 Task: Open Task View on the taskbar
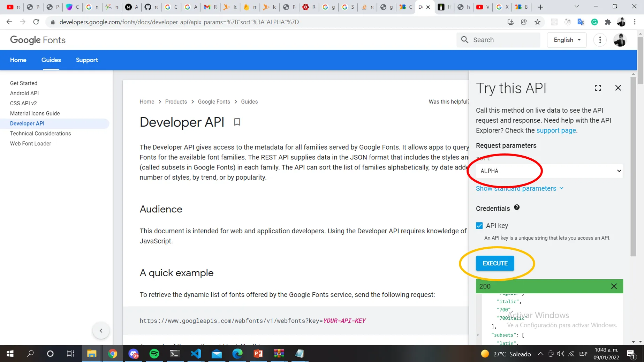(x=70, y=354)
